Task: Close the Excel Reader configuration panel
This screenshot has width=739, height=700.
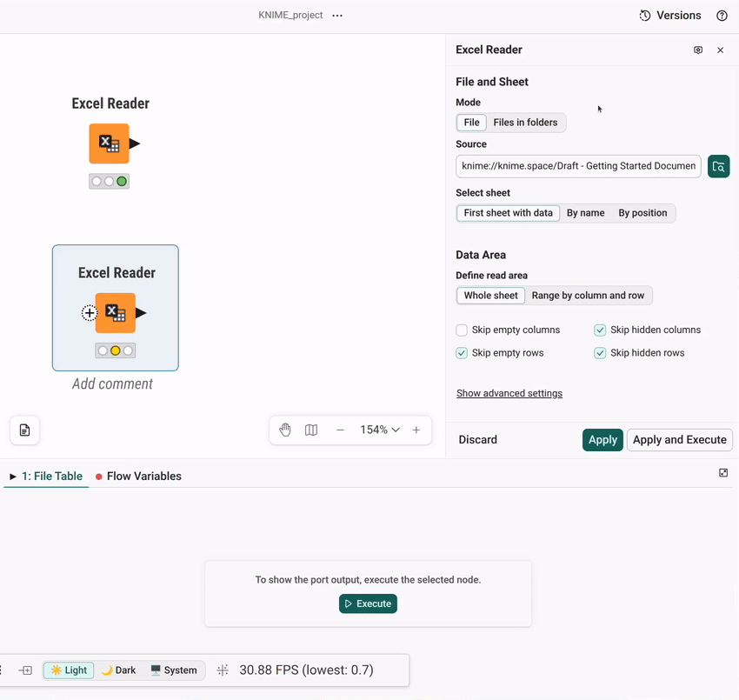Action: click(x=720, y=50)
